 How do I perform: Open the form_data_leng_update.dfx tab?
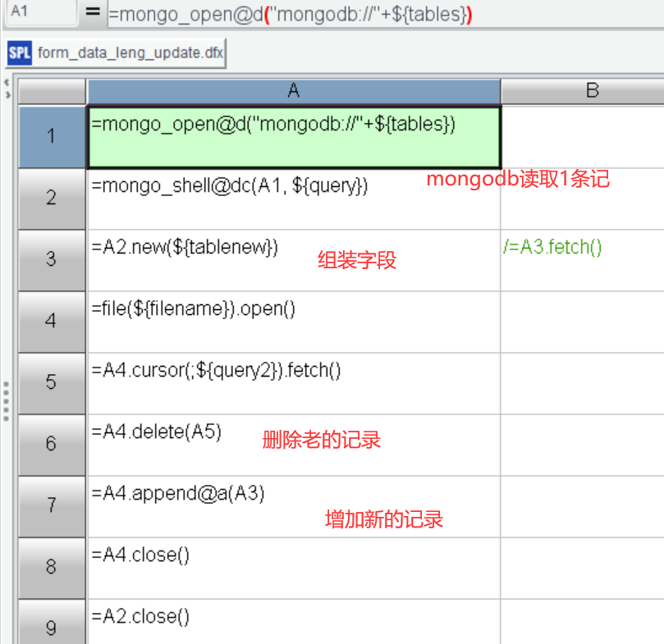point(116,53)
